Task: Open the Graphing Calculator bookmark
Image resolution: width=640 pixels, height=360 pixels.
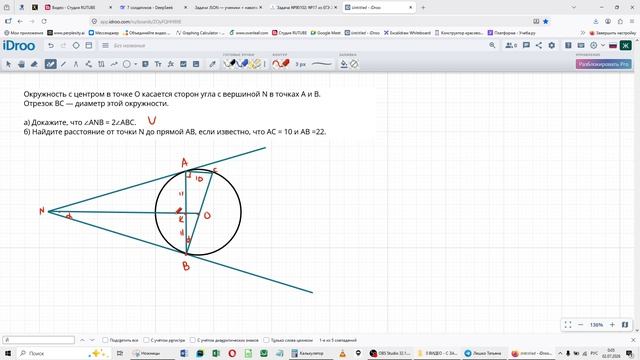Action: click(200, 33)
